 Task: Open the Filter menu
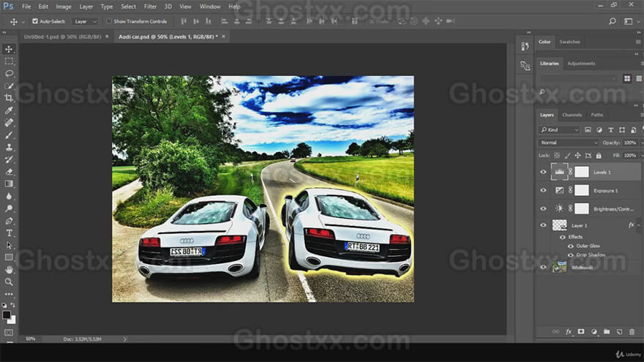pyautogui.click(x=150, y=7)
